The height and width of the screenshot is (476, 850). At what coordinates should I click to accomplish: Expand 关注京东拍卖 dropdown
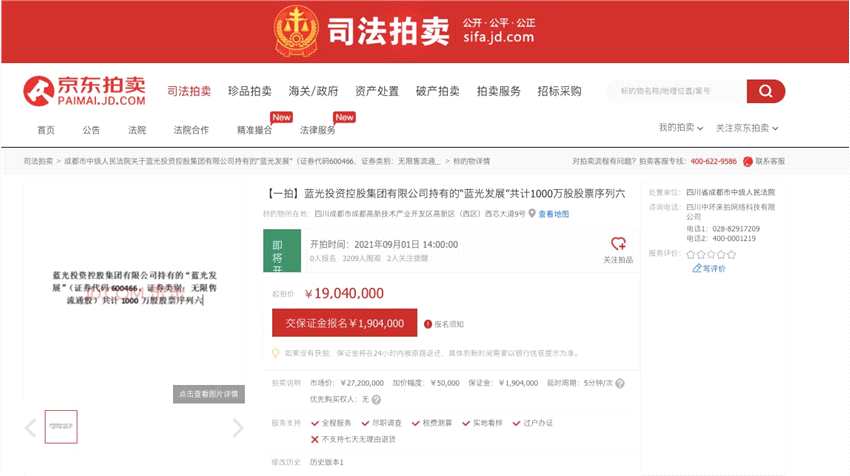[747, 128]
